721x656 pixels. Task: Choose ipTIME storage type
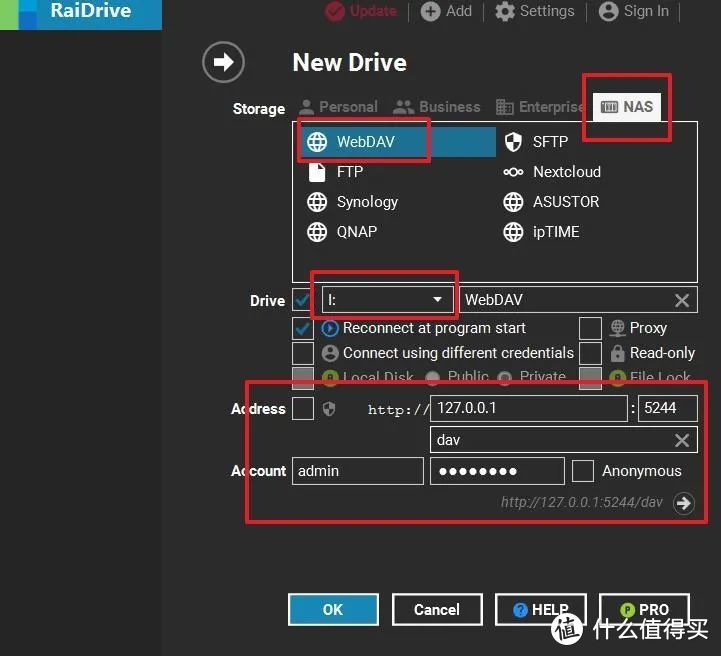point(541,232)
